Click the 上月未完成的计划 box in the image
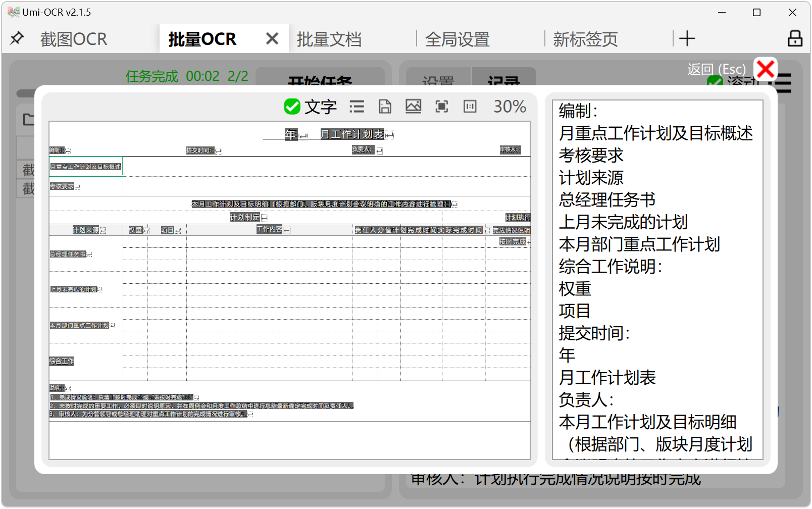Screen dimensions: 812x509 point(74,289)
